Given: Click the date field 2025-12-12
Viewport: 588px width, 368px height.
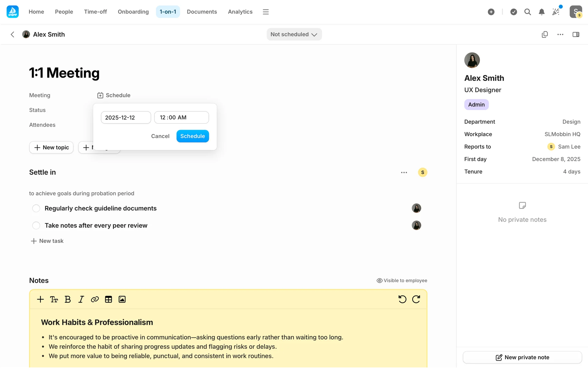Looking at the screenshot, I should point(126,117).
